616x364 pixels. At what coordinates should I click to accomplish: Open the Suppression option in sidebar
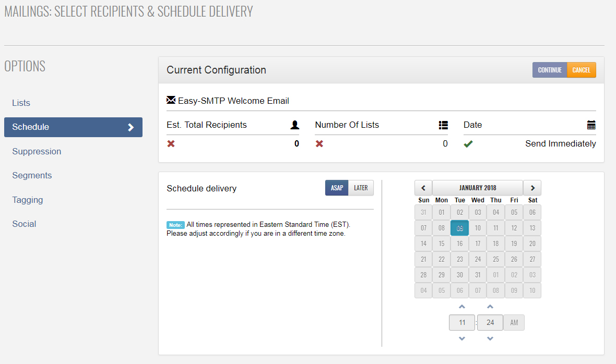coord(37,151)
